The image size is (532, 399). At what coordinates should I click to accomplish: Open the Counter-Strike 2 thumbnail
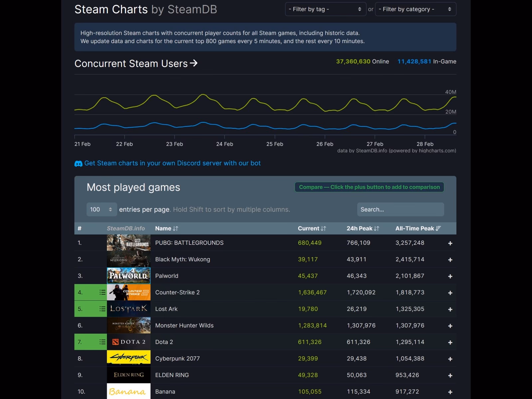click(x=129, y=292)
